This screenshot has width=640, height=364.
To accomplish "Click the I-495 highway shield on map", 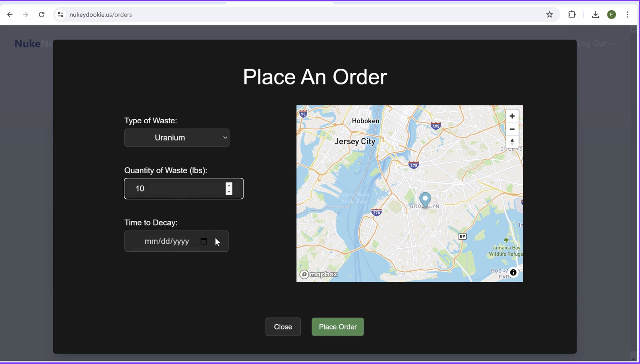I will (436, 126).
